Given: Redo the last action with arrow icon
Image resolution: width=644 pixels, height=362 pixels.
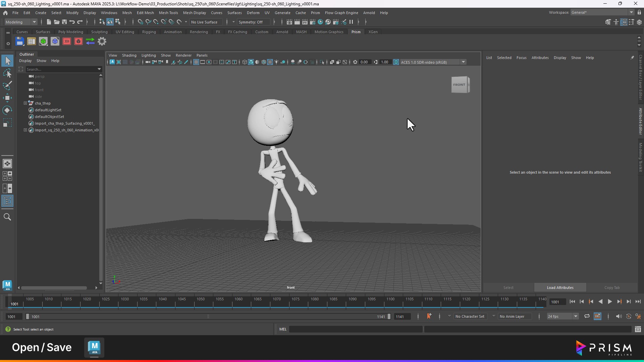Looking at the screenshot, I should pyautogui.click(x=80, y=22).
